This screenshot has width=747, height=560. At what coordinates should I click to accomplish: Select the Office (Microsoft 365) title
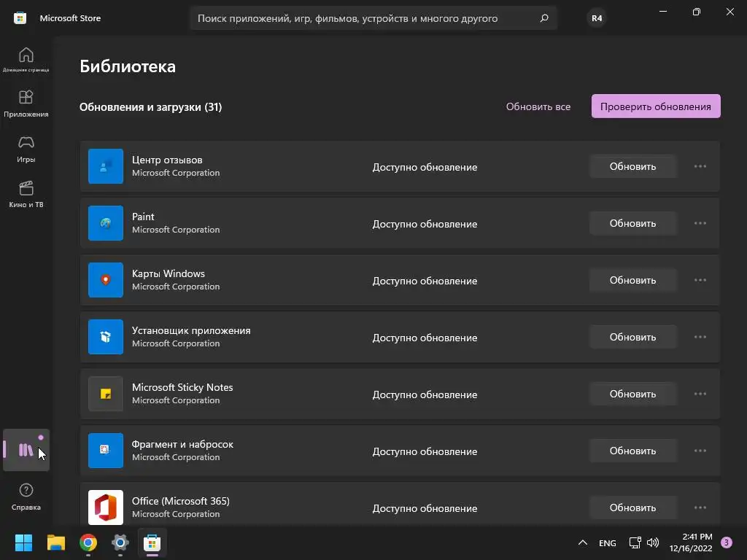[181, 501]
